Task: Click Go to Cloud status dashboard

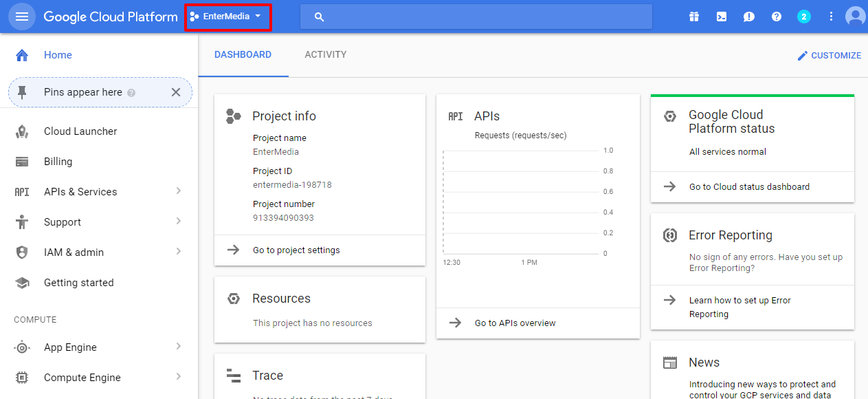Action: click(x=749, y=187)
